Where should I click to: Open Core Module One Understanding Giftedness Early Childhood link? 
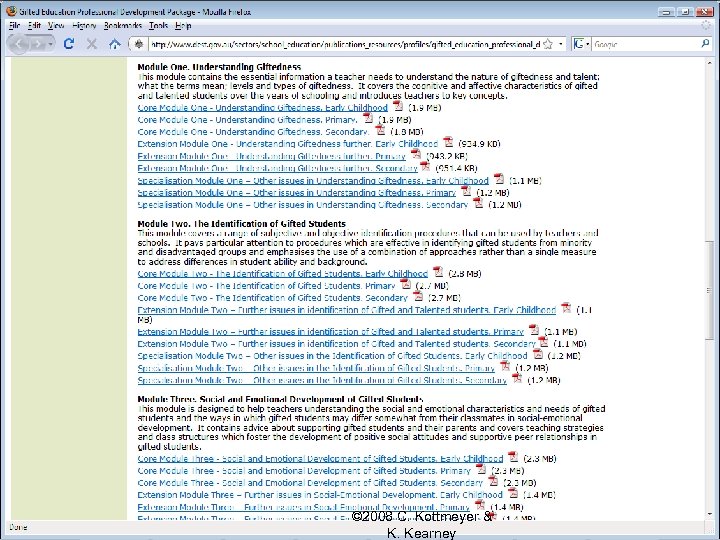point(263,108)
